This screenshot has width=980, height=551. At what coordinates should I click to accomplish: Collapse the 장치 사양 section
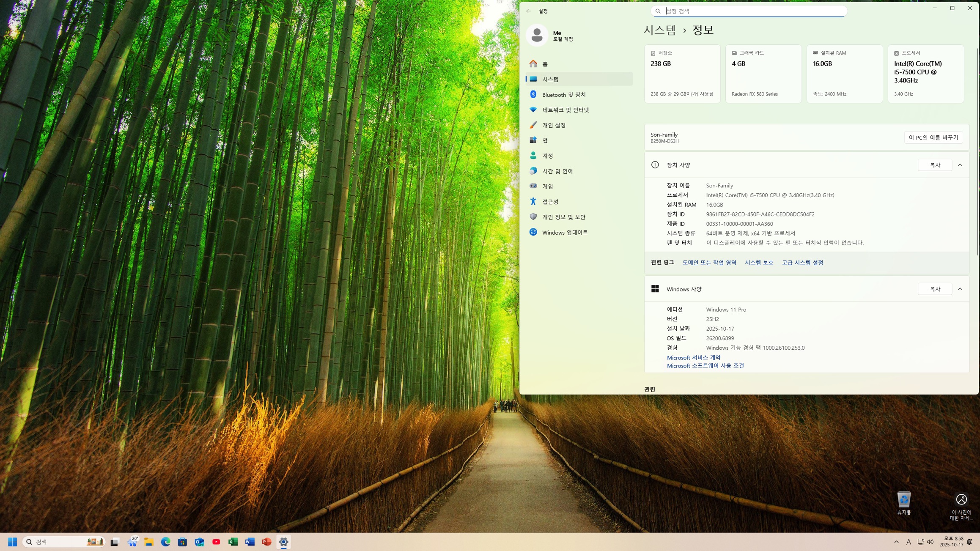960,165
